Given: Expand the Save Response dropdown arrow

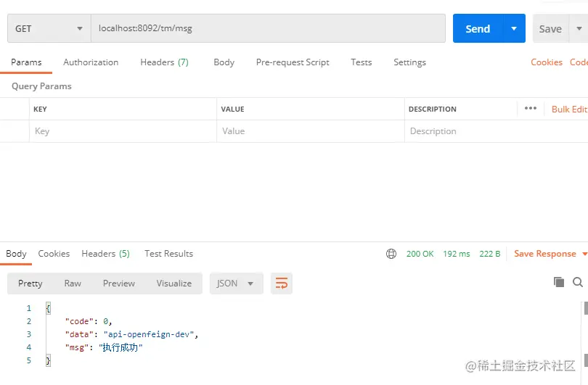Looking at the screenshot, I should click(584, 254).
